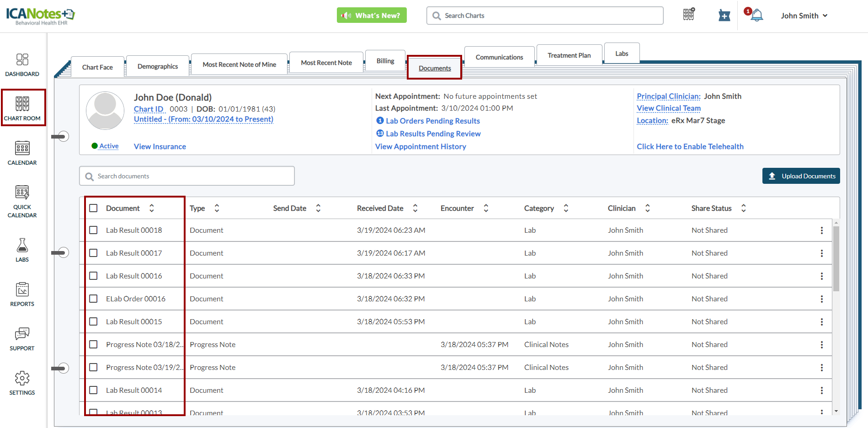
Task: Select the ELab Order 00016 checkbox
Action: tap(93, 299)
